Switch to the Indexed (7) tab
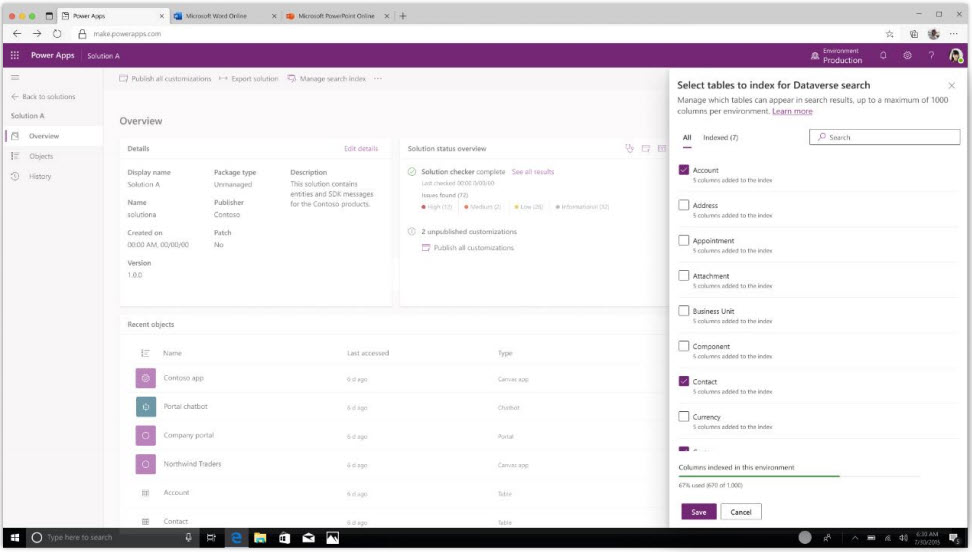This screenshot has width=972, height=552. click(720, 137)
